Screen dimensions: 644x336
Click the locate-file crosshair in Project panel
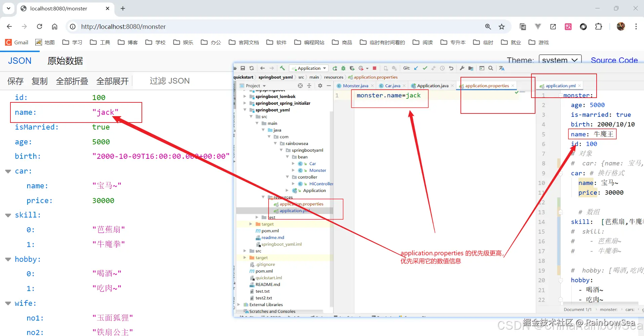pyautogui.click(x=300, y=86)
